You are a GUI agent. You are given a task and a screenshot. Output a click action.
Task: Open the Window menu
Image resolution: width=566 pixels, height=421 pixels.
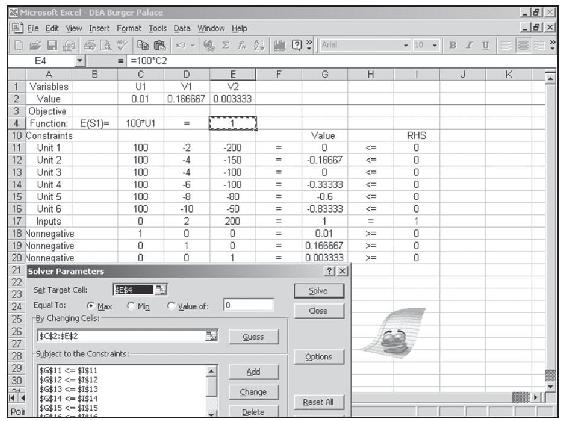click(211, 28)
